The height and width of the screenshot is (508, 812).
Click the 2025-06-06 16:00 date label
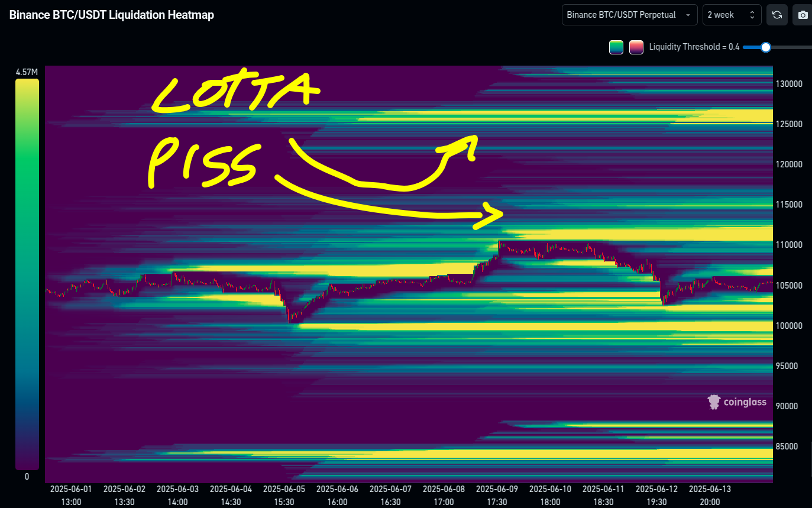(337, 496)
